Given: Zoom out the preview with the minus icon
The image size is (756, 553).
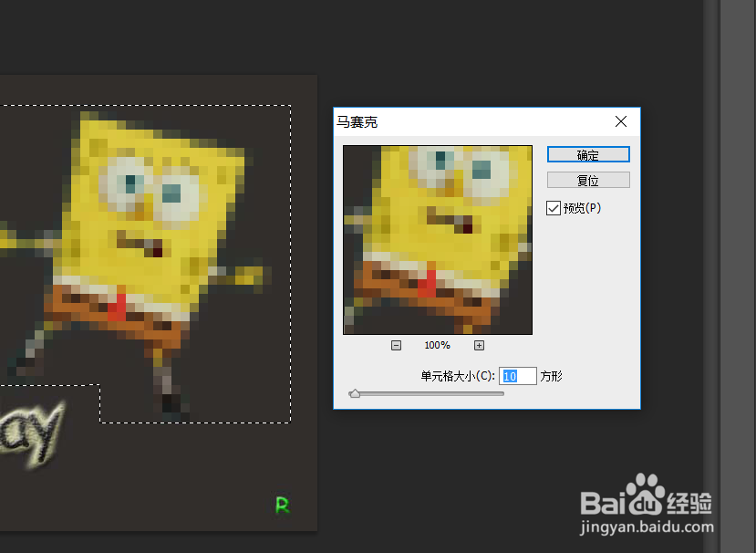Looking at the screenshot, I should click(396, 346).
